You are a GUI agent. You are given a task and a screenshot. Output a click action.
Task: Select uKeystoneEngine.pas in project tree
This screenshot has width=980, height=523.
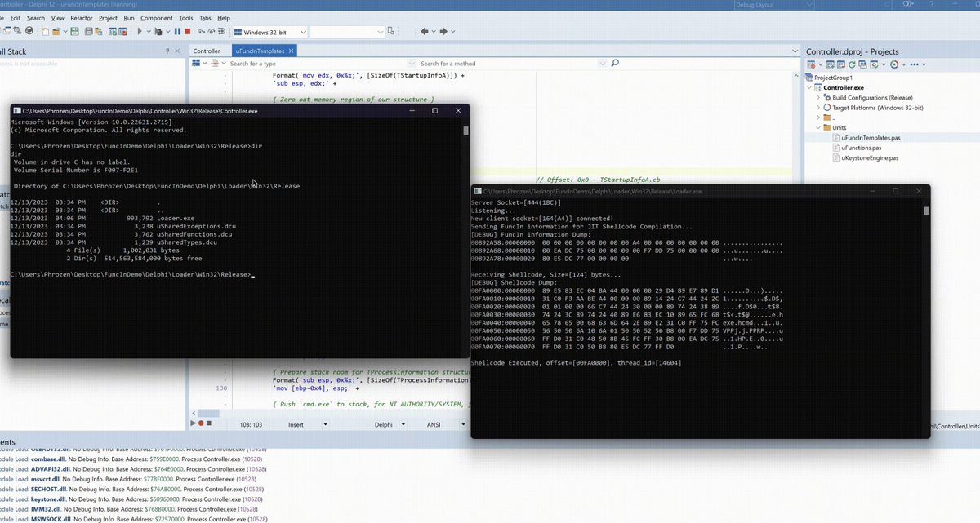click(x=869, y=157)
